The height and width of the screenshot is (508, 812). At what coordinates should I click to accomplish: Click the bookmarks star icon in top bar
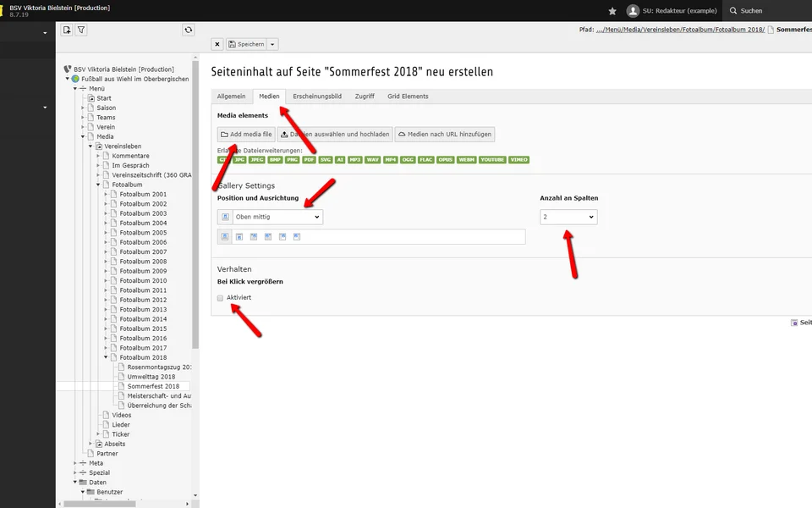612,11
